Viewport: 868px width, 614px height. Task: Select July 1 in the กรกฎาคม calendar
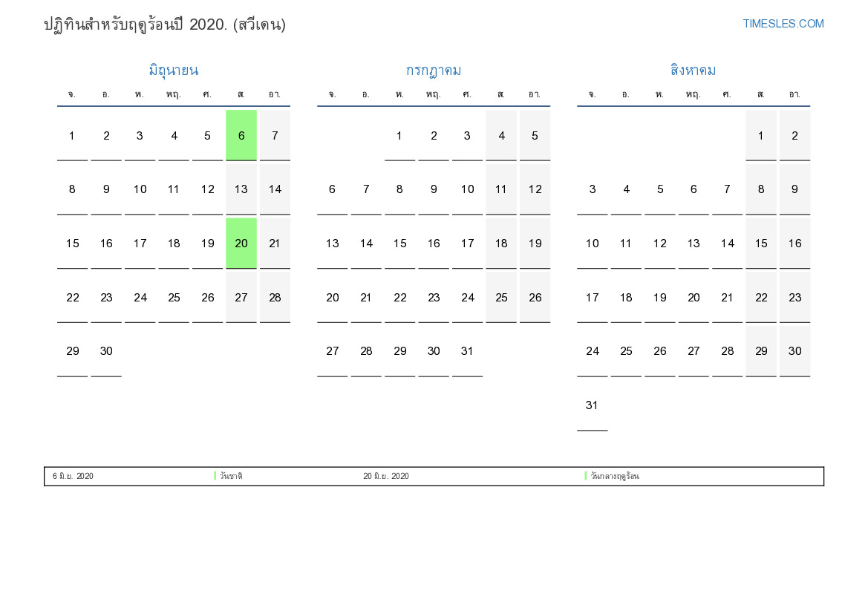point(399,135)
